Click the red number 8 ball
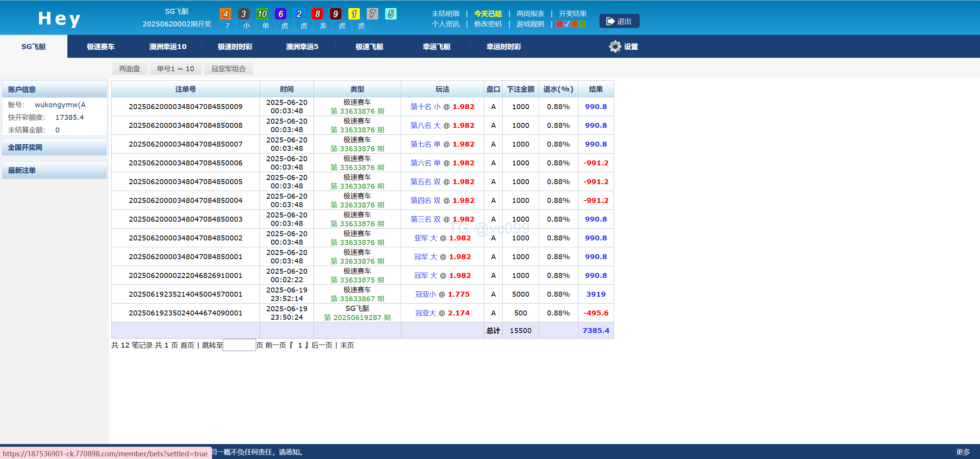 317,14
